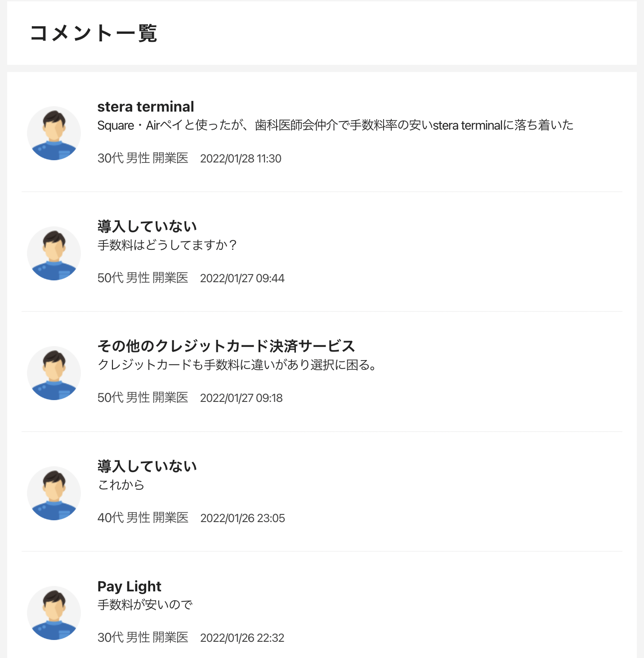The height and width of the screenshot is (658, 644).
Task: Click the avatar beside the 09:44 comment
Action: click(54, 253)
